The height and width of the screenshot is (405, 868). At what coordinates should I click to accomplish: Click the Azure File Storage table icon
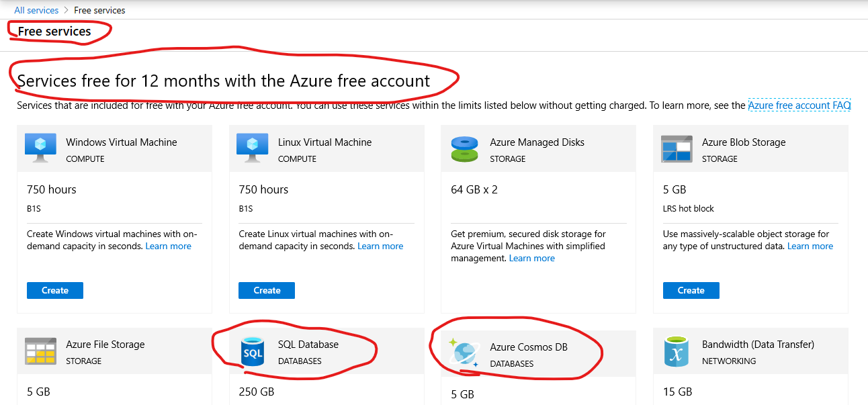tap(40, 351)
